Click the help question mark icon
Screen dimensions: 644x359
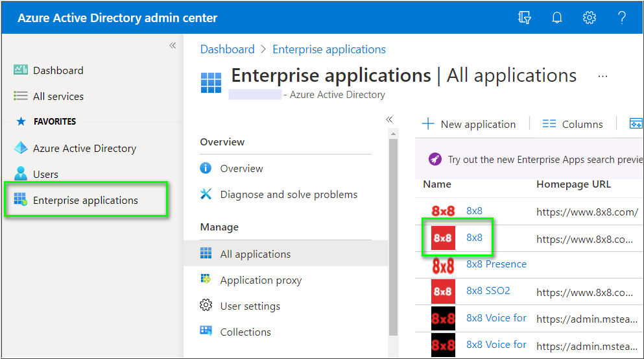(x=621, y=18)
